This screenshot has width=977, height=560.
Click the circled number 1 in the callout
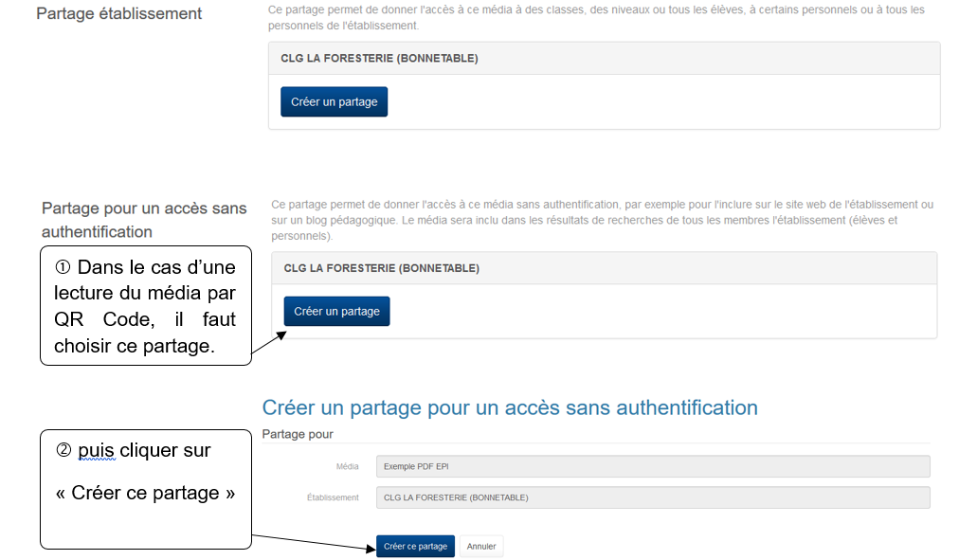click(63, 268)
